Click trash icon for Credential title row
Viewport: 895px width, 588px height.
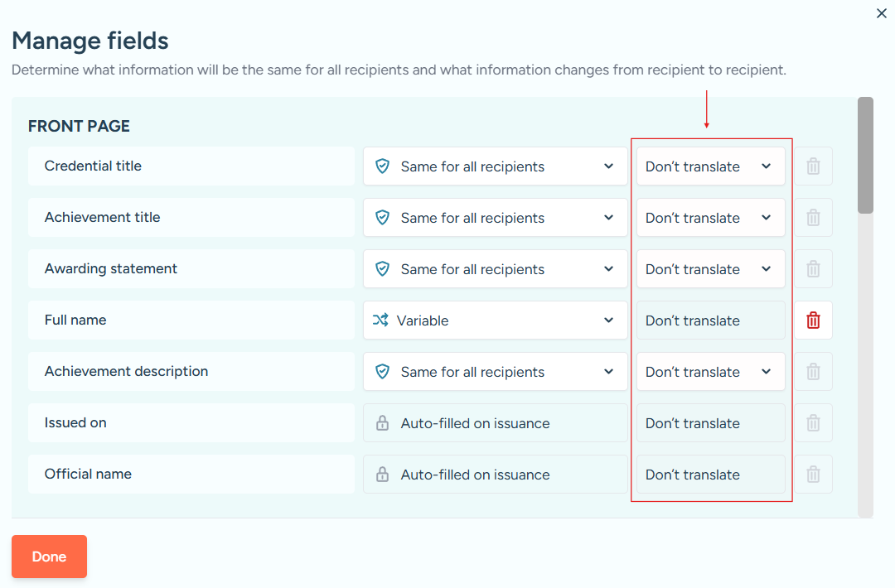coord(813,166)
